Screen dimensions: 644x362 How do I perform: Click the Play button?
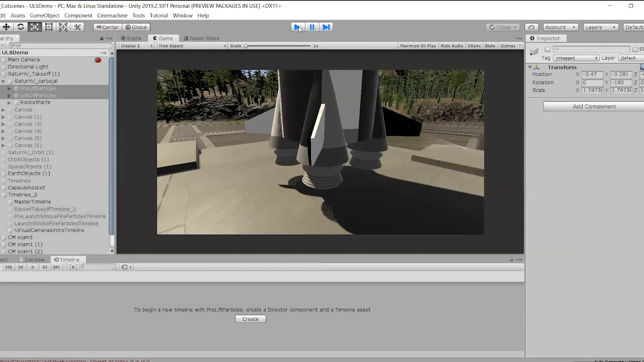pos(298,27)
